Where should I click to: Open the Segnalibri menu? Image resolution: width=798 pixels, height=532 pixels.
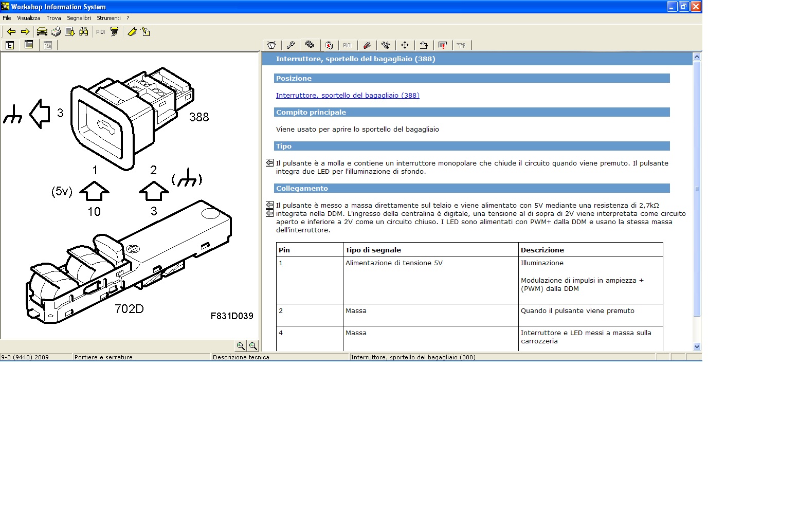click(79, 18)
